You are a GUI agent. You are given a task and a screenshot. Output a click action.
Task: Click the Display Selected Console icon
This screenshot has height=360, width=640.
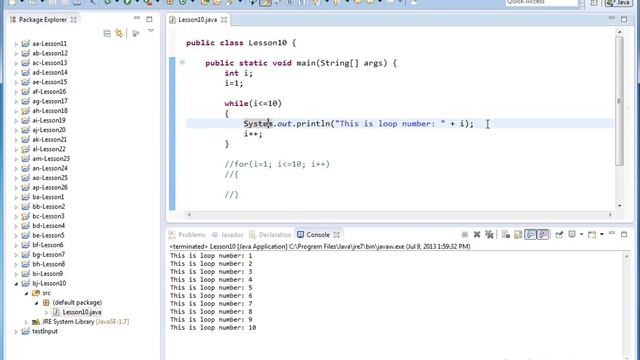(572, 234)
